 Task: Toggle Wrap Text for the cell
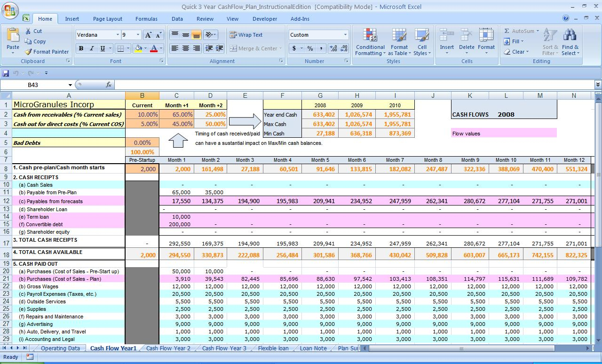pos(246,35)
